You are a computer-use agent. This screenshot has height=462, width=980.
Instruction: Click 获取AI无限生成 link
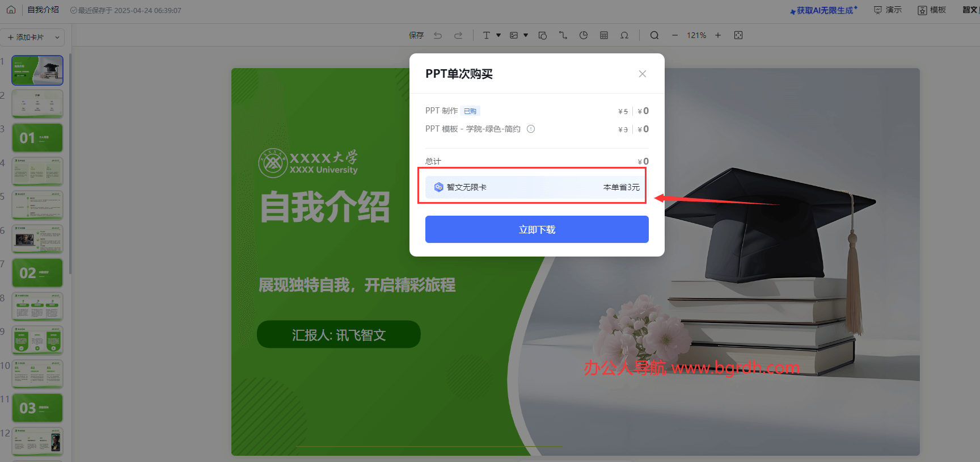pos(824,10)
